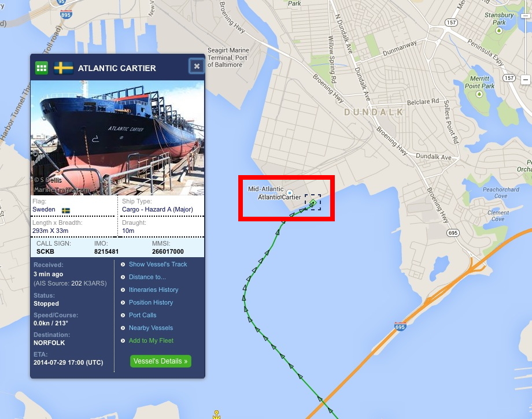
Task: Click the map zoom out minus control
Action: click(x=525, y=80)
